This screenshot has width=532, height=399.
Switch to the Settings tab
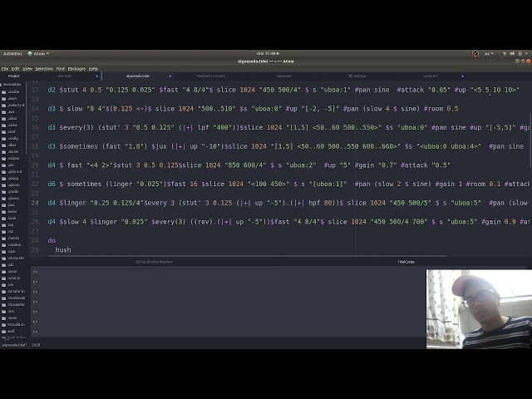click(357, 76)
